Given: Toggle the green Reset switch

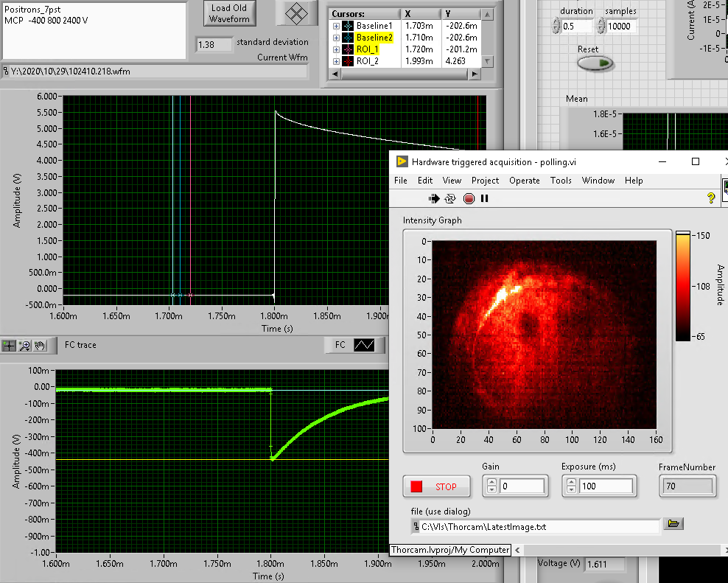Looking at the screenshot, I should pyautogui.click(x=595, y=64).
